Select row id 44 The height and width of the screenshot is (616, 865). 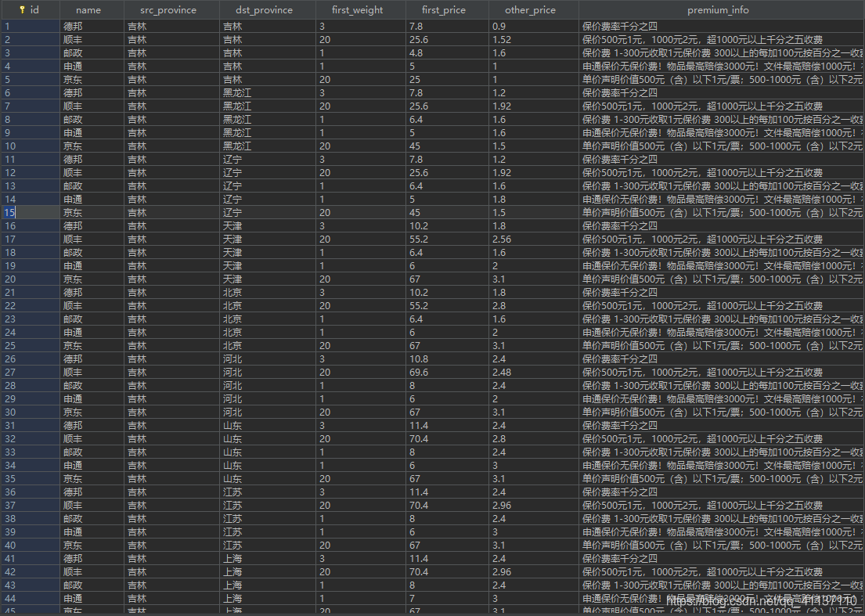pyautogui.click(x=31, y=598)
